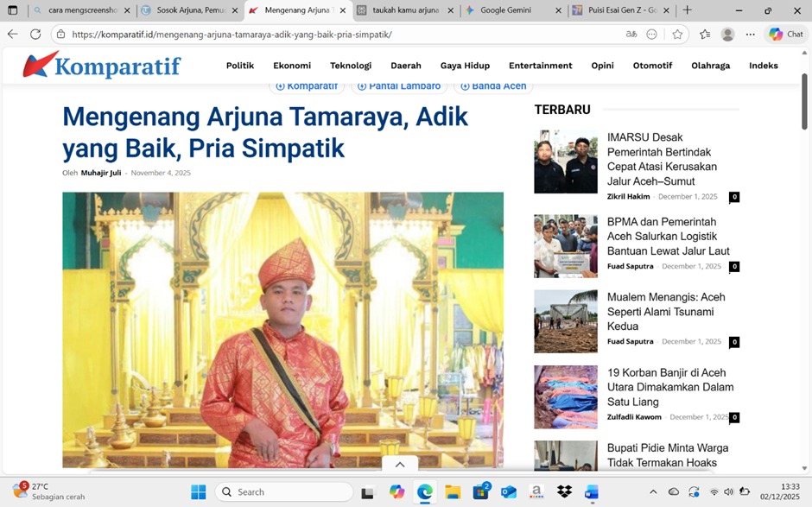The height and width of the screenshot is (507, 812).
Task: Open browser profile avatar icon
Action: pyautogui.click(x=727, y=35)
